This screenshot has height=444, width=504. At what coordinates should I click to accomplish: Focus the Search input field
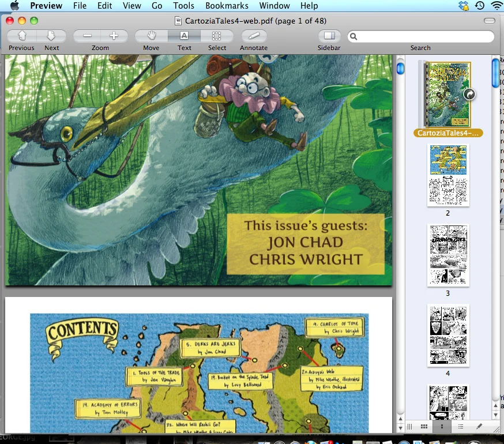click(x=420, y=36)
